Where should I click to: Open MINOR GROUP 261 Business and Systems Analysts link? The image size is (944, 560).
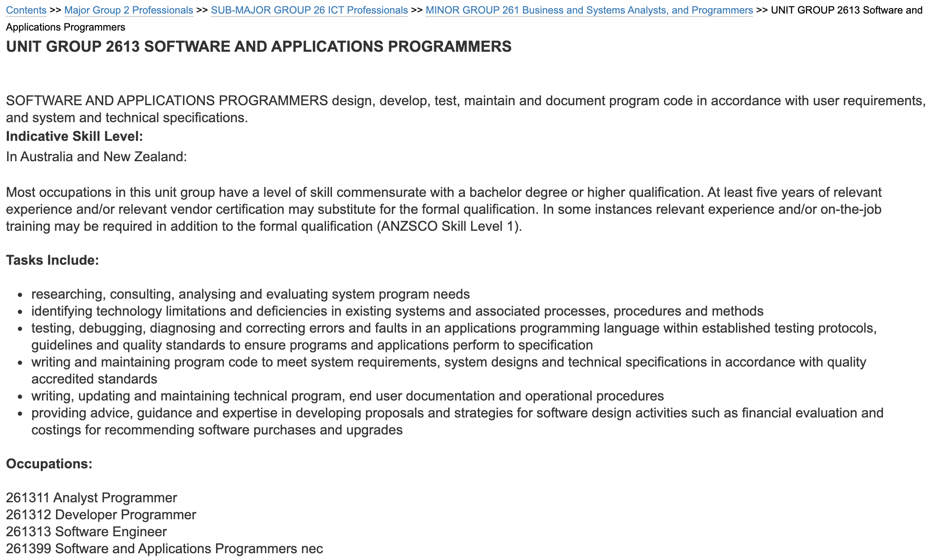(589, 10)
